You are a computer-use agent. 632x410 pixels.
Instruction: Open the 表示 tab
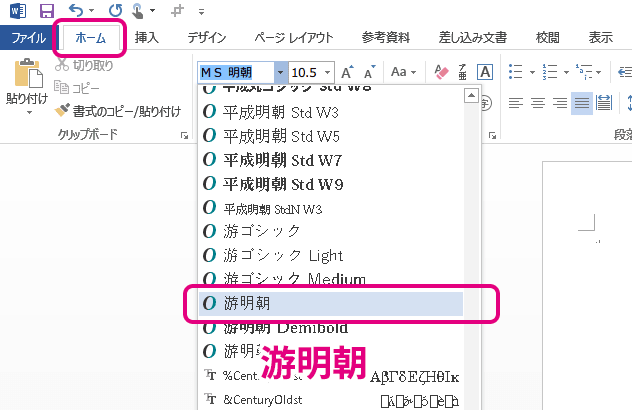pos(601,37)
